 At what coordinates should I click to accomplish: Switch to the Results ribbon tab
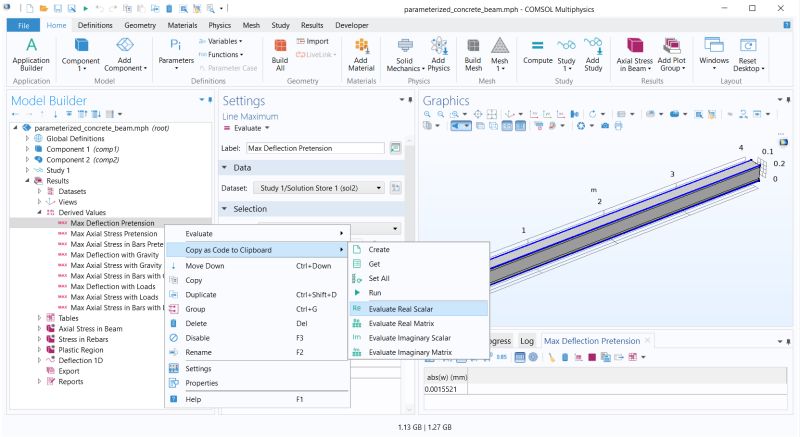pyautogui.click(x=312, y=25)
